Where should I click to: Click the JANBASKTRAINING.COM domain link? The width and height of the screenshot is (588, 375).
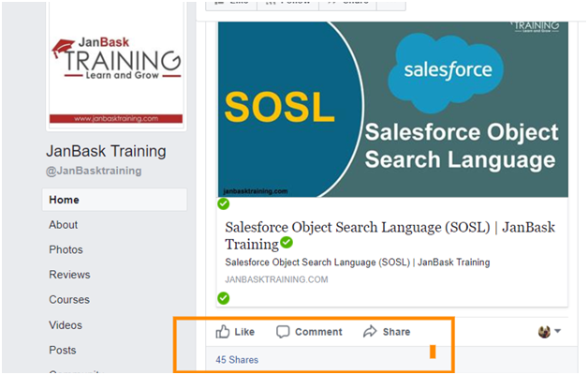(276, 279)
